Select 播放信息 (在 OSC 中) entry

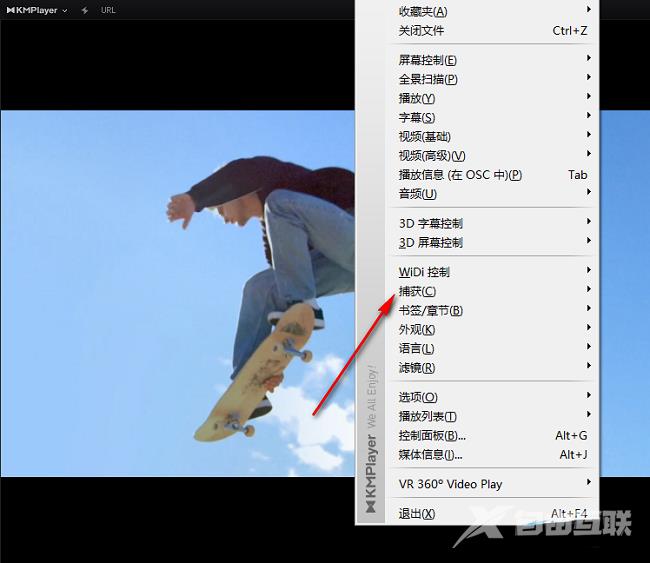[460, 175]
